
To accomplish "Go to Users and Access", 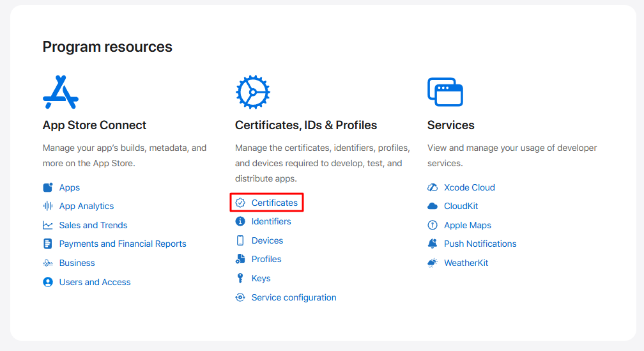I will coord(95,282).
